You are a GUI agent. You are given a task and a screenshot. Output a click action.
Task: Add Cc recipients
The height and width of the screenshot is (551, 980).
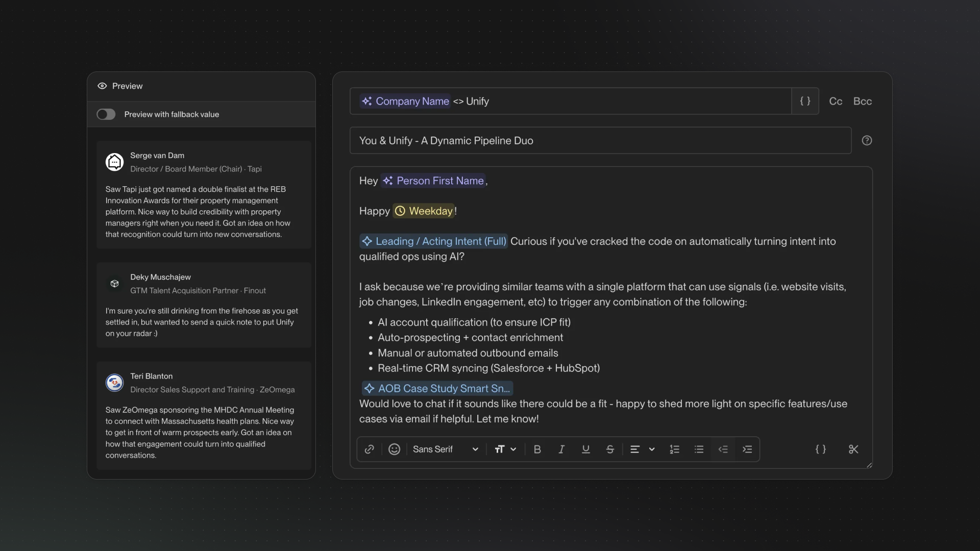click(x=836, y=101)
